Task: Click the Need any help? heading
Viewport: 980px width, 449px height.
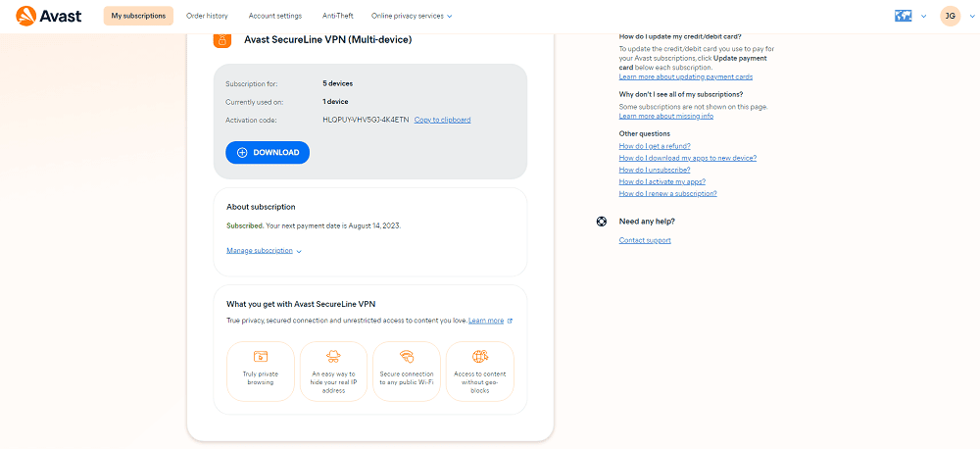Action: click(x=647, y=222)
